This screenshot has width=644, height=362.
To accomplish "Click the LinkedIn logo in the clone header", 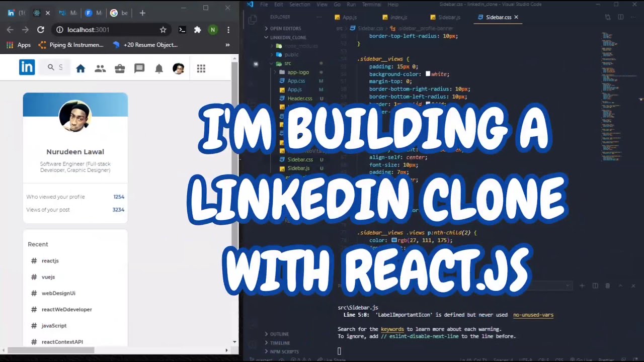I will click(x=27, y=67).
